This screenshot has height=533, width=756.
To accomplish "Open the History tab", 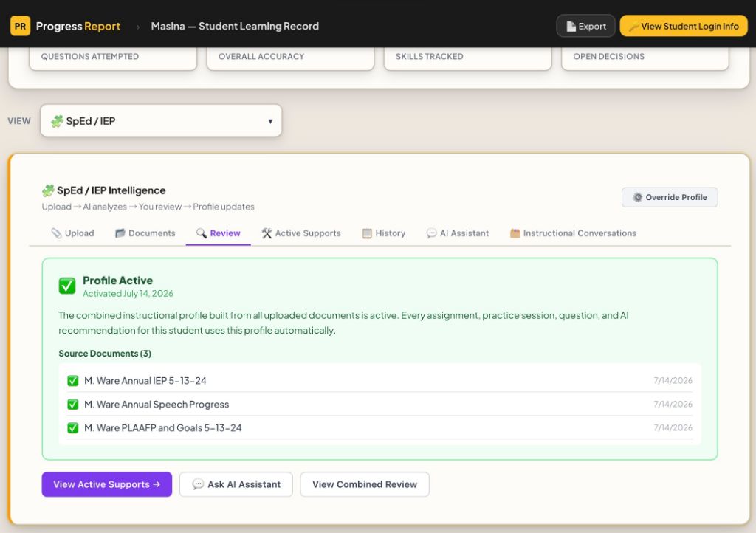I will 384,233.
